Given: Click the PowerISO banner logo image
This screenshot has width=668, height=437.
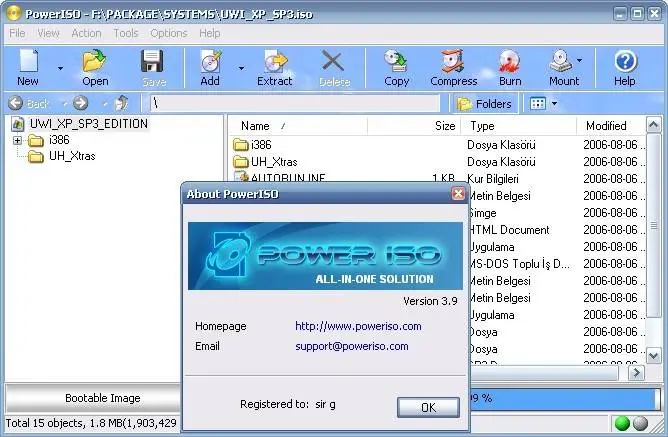Looking at the screenshot, I should point(325,256).
